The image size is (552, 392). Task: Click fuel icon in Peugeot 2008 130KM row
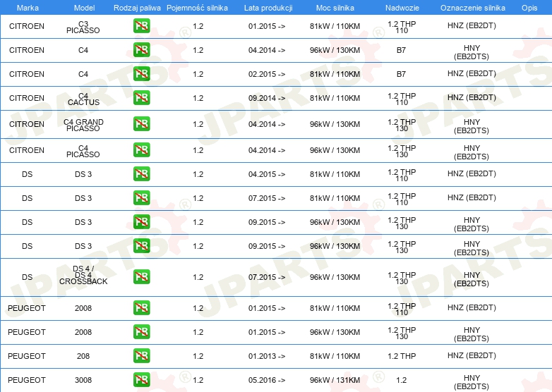click(141, 332)
